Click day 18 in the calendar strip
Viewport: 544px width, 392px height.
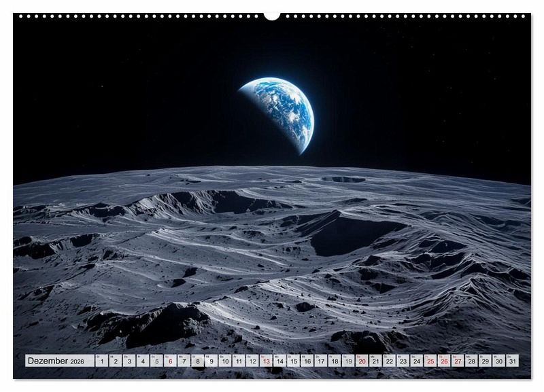[334, 361]
